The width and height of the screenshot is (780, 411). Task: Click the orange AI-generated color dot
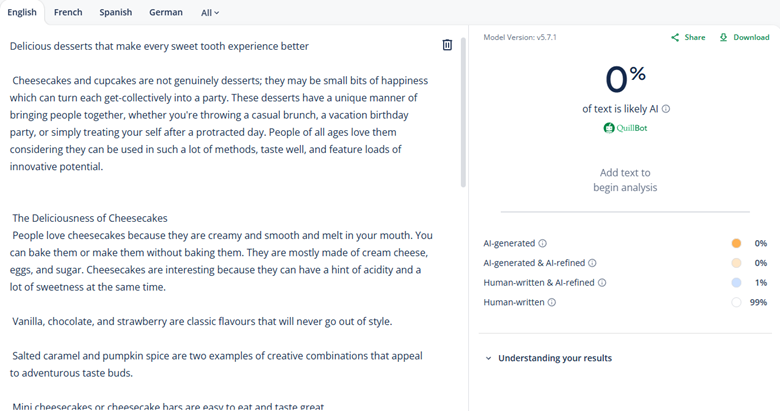pyautogui.click(x=736, y=243)
